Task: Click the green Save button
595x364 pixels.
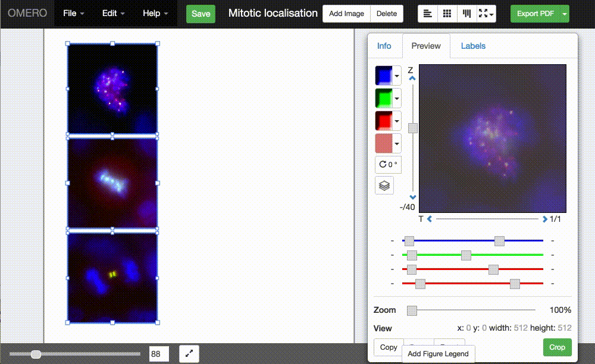Action: click(201, 14)
